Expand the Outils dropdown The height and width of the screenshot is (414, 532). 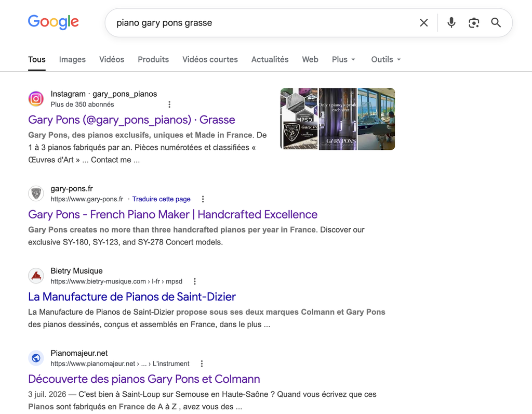[x=386, y=59]
